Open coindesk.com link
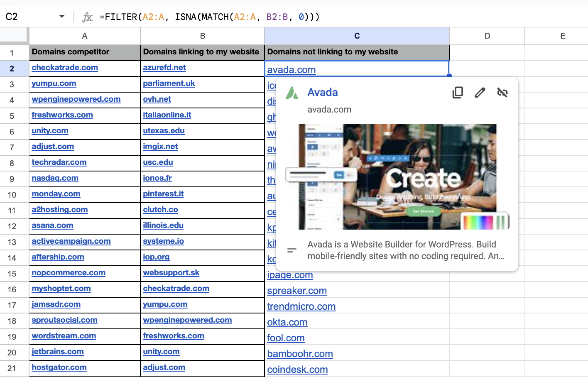This screenshot has height=377, width=588. pyautogui.click(x=297, y=370)
